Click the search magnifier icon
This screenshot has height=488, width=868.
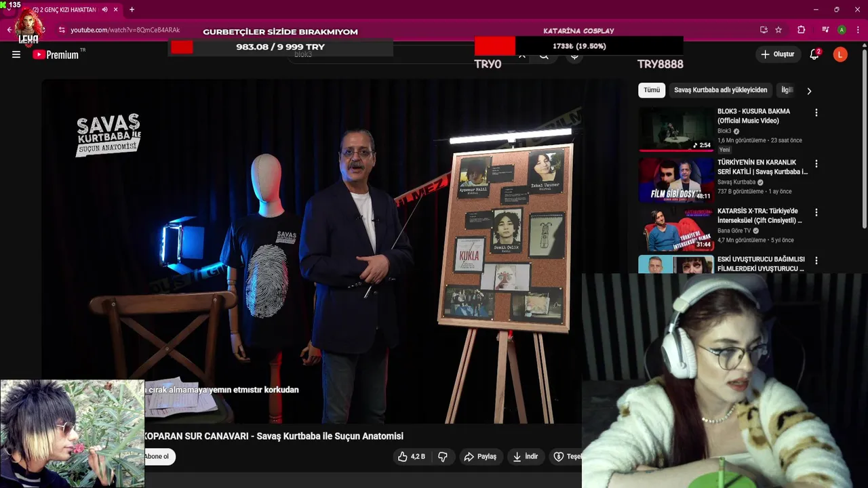coord(544,56)
